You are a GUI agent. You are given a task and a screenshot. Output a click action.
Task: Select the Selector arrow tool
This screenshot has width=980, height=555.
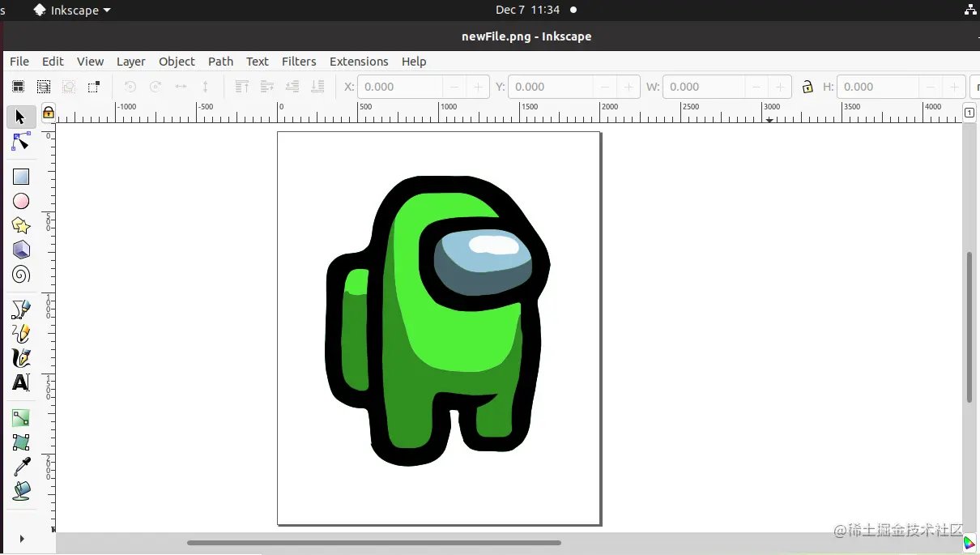click(20, 117)
